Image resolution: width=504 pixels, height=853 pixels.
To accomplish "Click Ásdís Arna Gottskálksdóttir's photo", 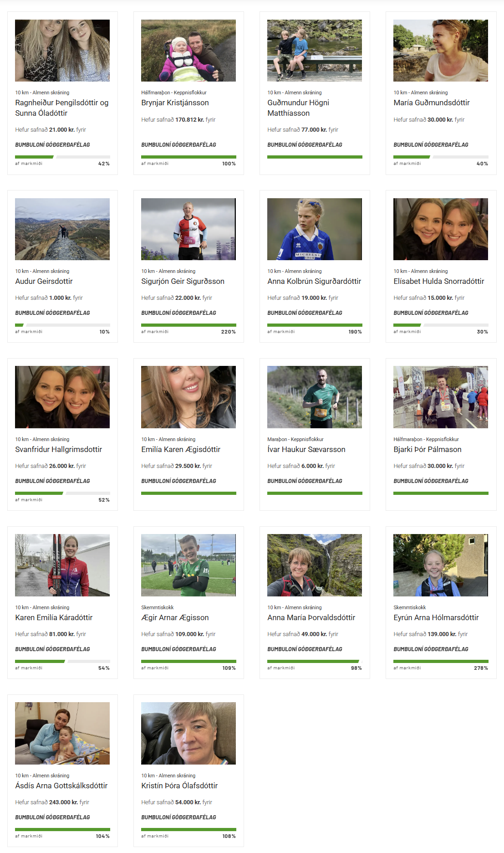I will coord(62,733).
